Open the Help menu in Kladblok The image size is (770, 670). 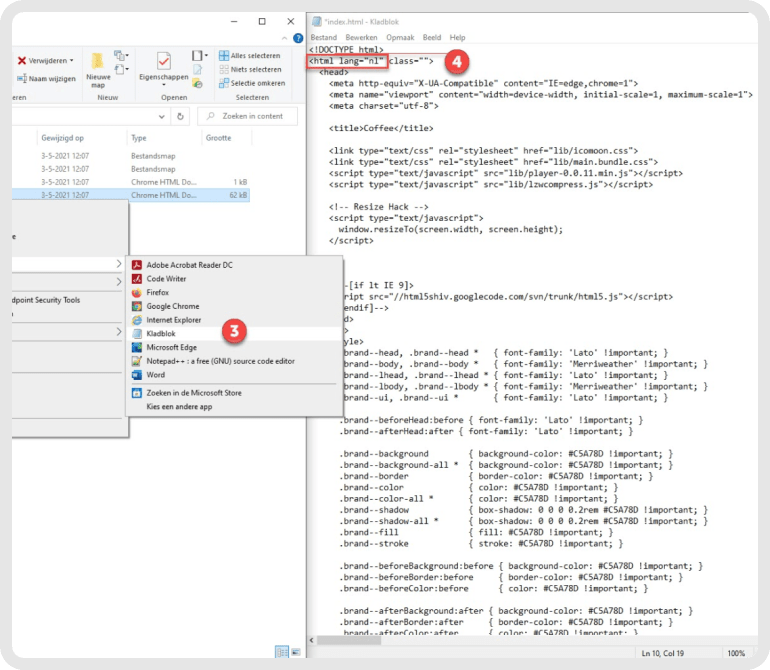(457, 37)
